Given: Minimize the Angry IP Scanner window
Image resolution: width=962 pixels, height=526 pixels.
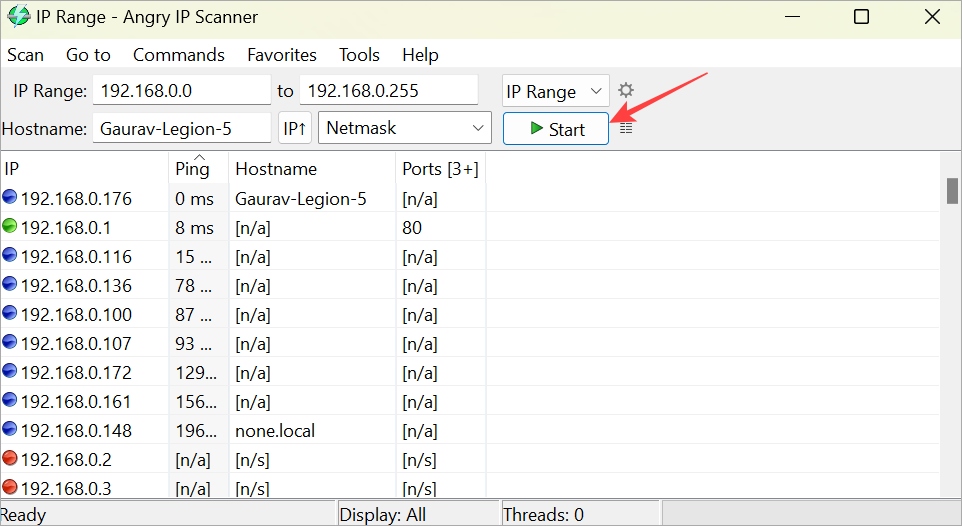Looking at the screenshot, I should coord(793,17).
